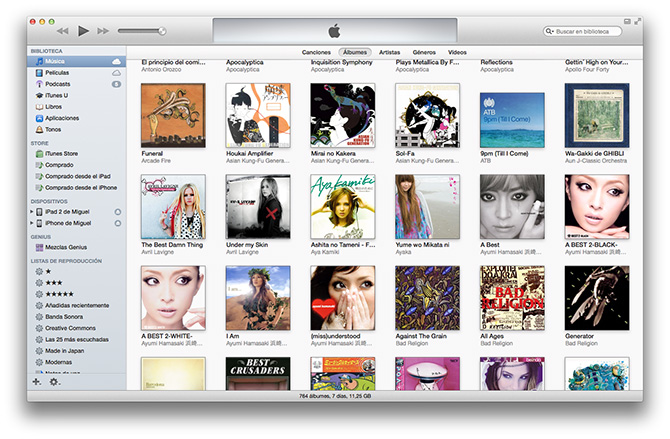Open Añadidas recientemente playlist
The image size is (670, 439).
[x=76, y=305]
